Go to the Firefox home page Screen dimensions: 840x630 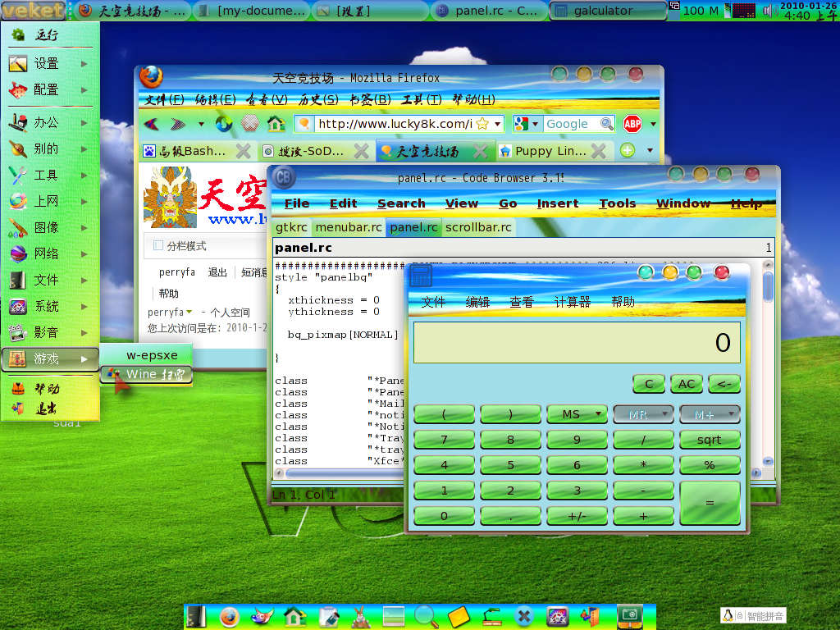pos(276,125)
